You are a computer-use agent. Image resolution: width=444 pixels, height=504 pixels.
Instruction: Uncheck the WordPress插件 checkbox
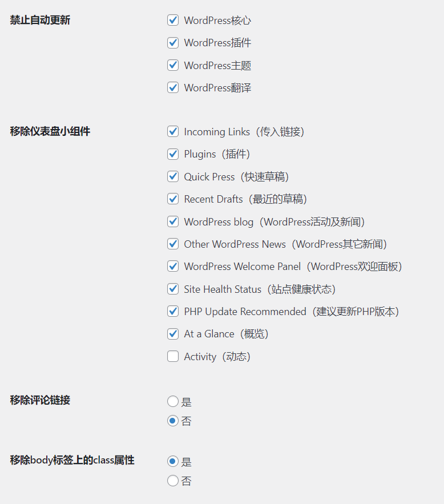click(173, 42)
